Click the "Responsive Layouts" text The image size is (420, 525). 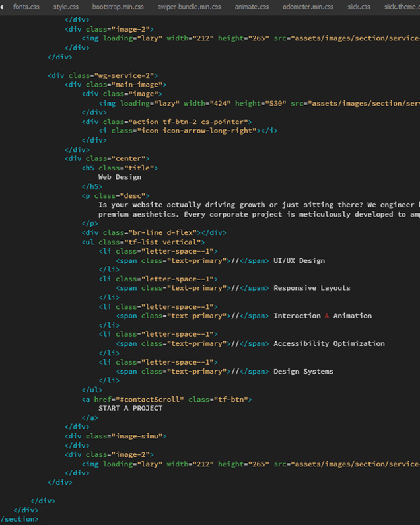coord(312,288)
